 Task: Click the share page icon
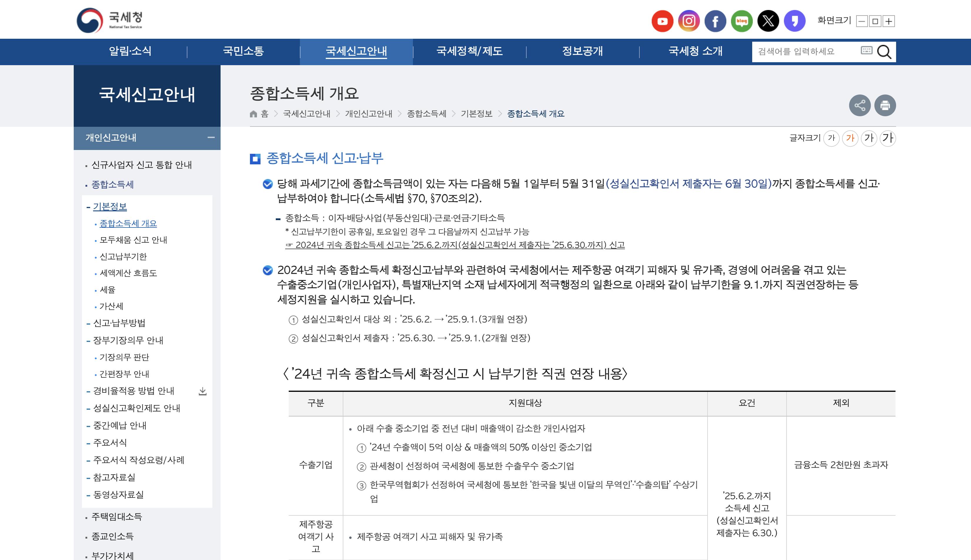pos(860,105)
